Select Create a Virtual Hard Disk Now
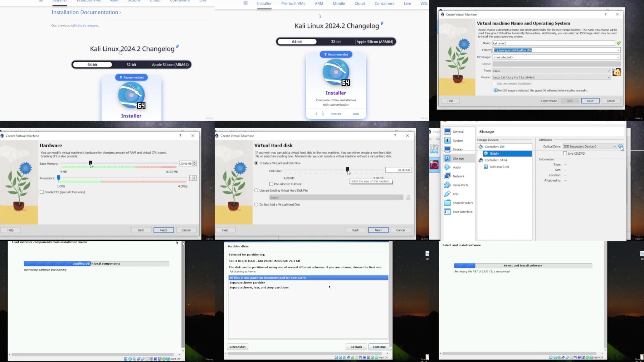 tap(256, 163)
